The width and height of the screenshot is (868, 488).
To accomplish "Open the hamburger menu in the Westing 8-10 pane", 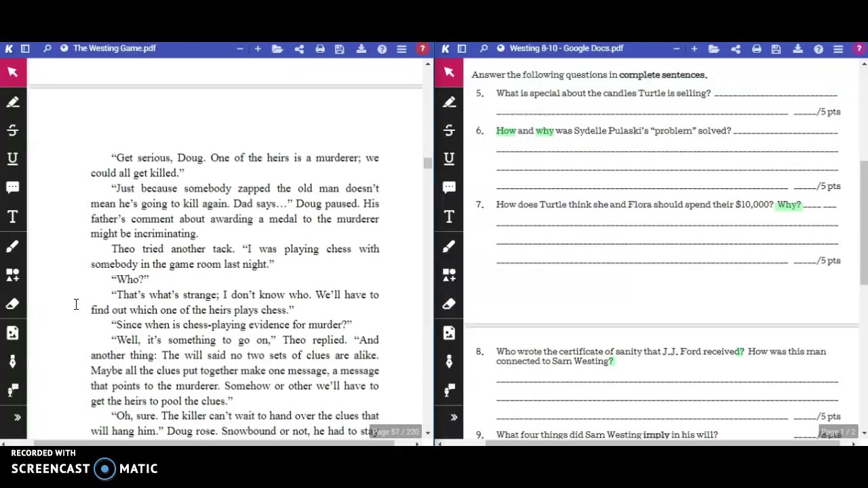I will (838, 49).
